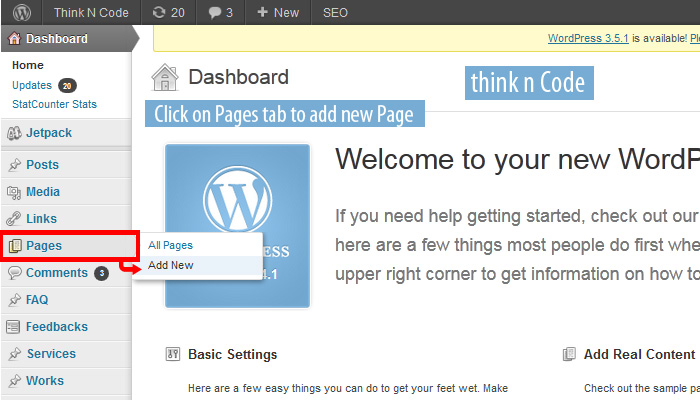
Task: Open the SEO admin bar menu
Action: point(335,12)
